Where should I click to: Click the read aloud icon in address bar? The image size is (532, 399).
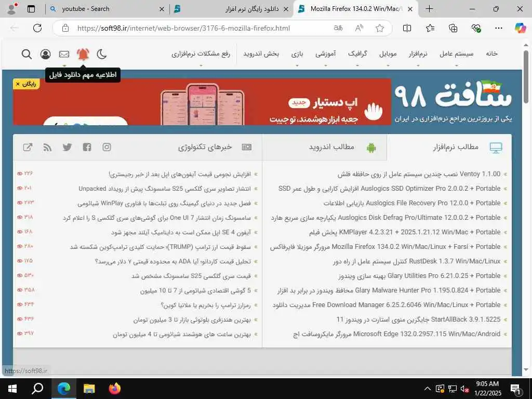359,28
